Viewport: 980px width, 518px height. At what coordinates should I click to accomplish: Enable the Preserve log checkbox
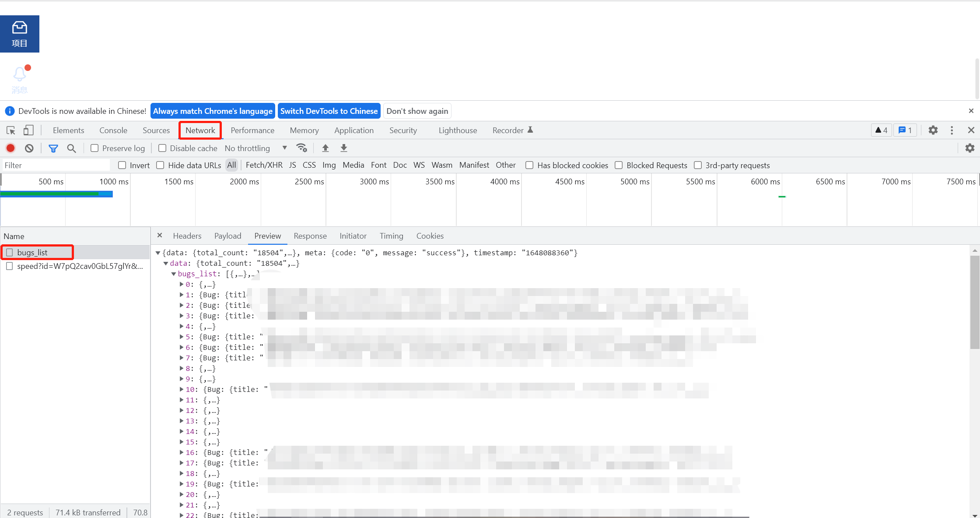click(x=94, y=148)
